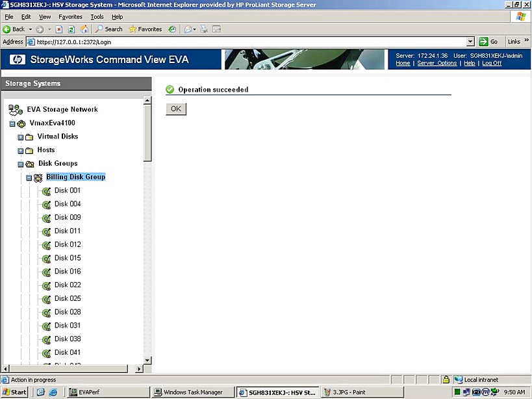532x399 pixels.
Task: Click the Billing Disk Group icon
Action: (38, 178)
